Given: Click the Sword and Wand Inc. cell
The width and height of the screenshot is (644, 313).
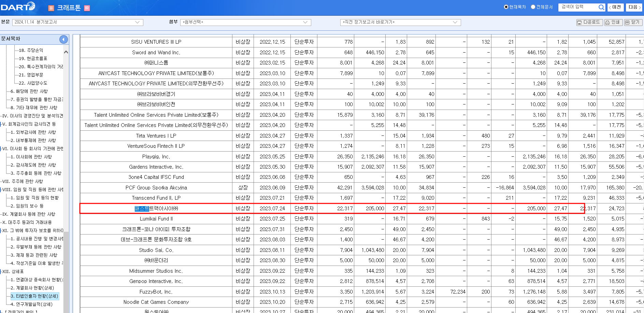Looking at the screenshot, I should point(156,53).
